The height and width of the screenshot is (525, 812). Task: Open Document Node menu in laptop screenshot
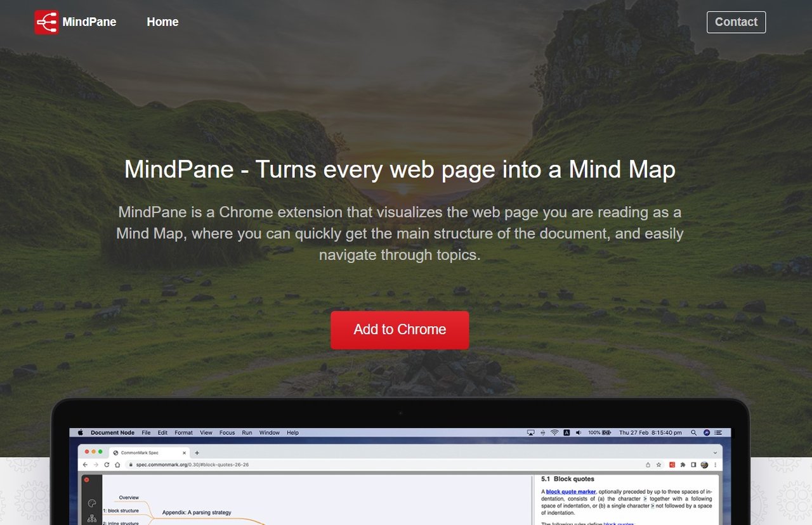click(x=112, y=432)
